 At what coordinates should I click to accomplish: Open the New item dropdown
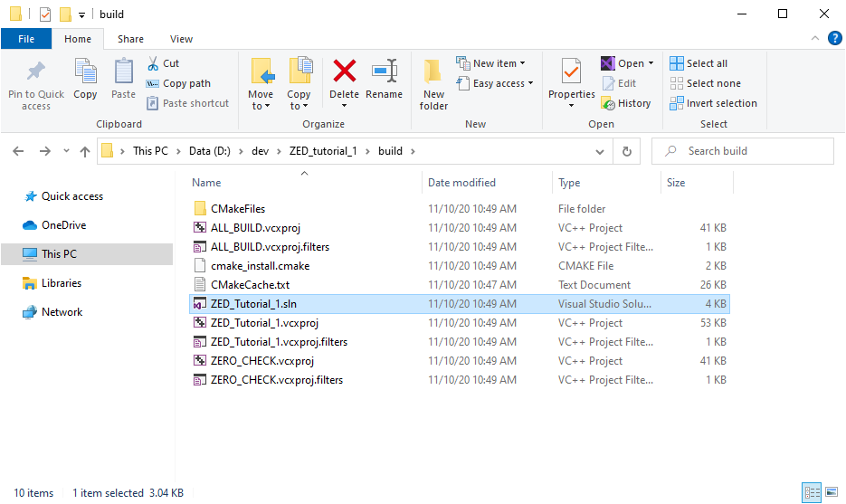click(x=490, y=63)
